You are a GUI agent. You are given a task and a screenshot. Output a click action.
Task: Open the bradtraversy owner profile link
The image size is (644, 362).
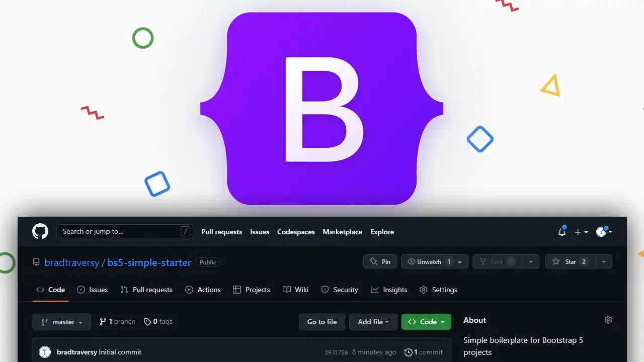click(x=72, y=262)
